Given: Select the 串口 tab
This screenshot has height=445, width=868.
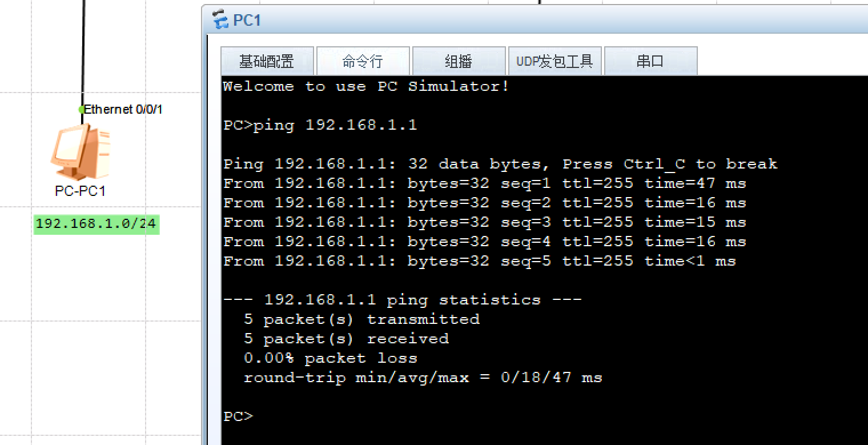Looking at the screenshot, I should click(x=650, y=61).
